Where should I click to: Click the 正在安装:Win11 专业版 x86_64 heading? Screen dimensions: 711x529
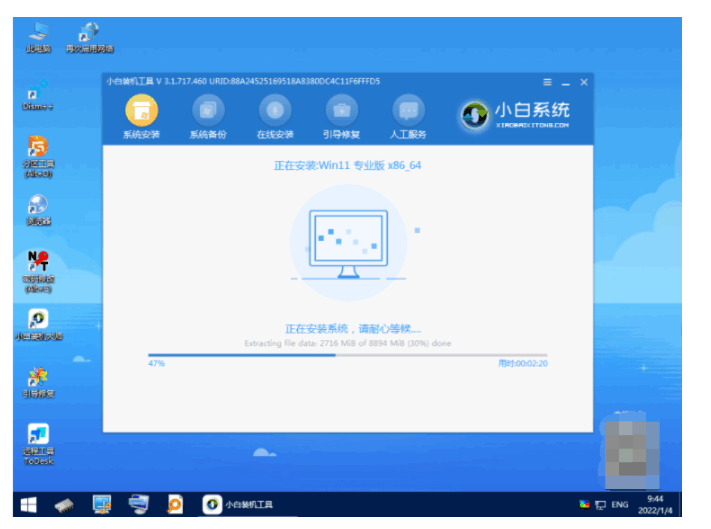pyautogui.click(x=347, y=165)
